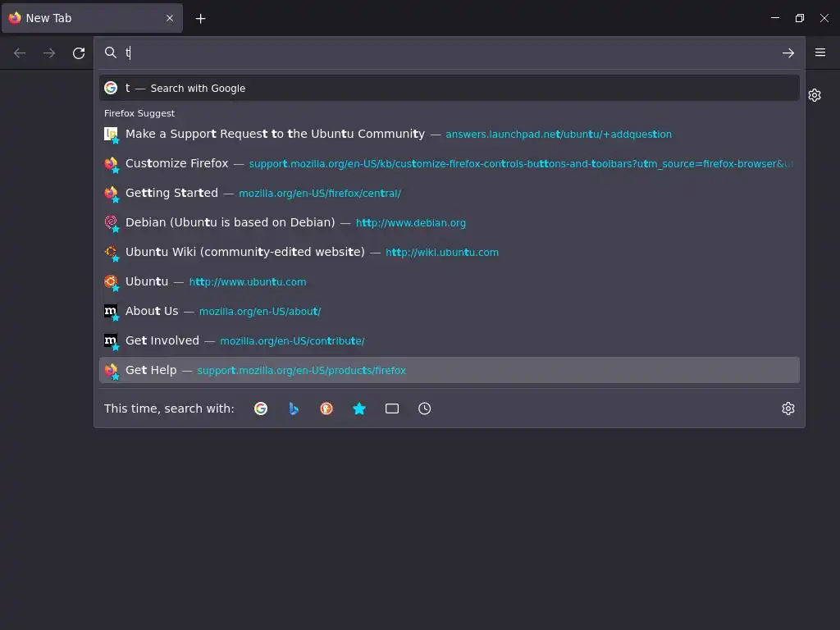This screenshot has height=630, width=840.
Task: Reload the current page
Action: tap(79, 53)
